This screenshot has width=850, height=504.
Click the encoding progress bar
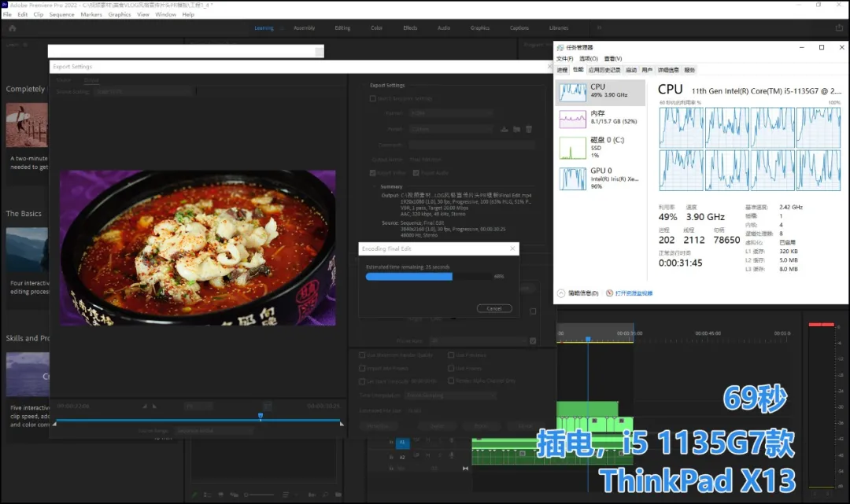click(x=427, y=276)
